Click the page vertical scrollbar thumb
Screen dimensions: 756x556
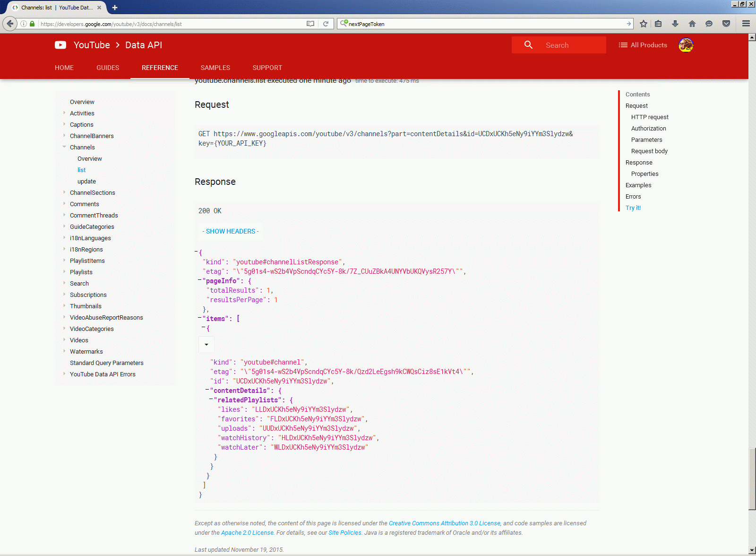click(752, 478)
